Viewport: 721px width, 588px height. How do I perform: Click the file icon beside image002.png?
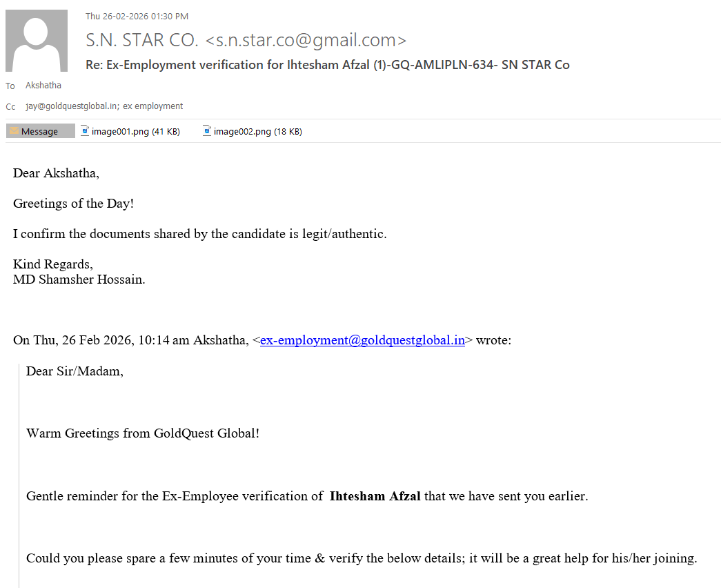pyautogui.click(x=207, y=131)
